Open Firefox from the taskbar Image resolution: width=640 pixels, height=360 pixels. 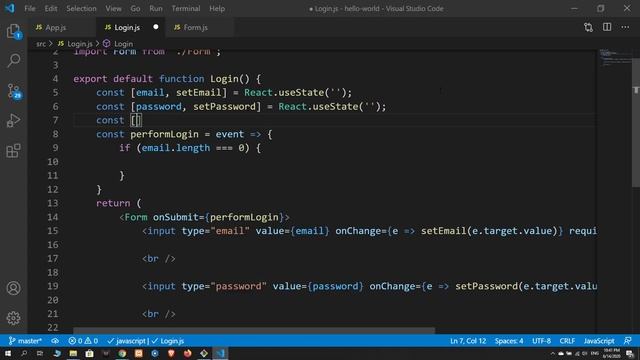187,353
